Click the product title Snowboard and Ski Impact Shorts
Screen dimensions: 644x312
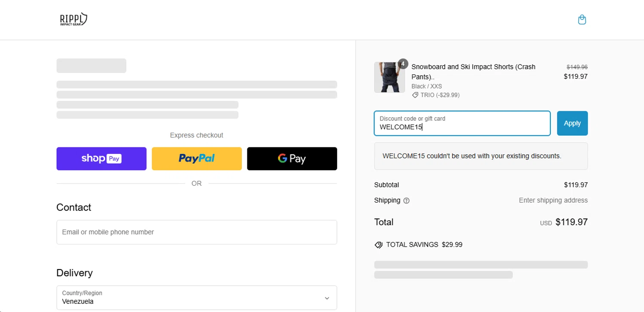tap(474, 72)
